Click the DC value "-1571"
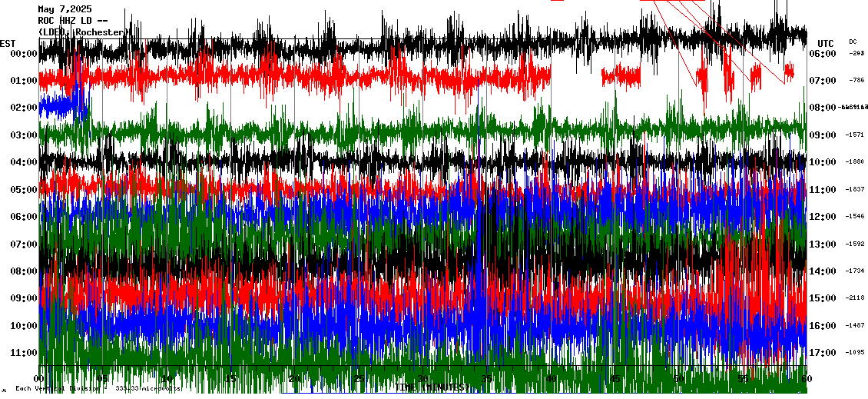 tap(855, 135)
